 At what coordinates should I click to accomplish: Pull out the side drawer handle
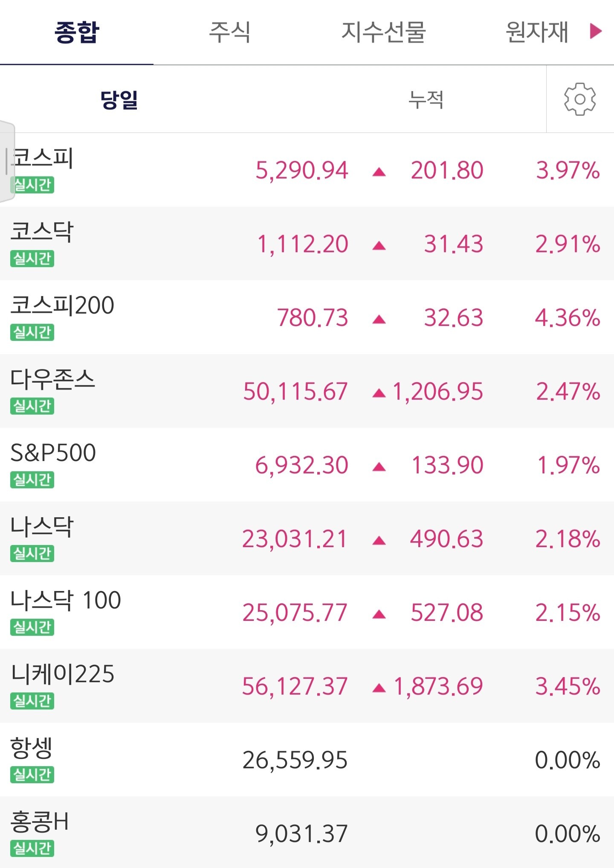(x=7, y=161)
